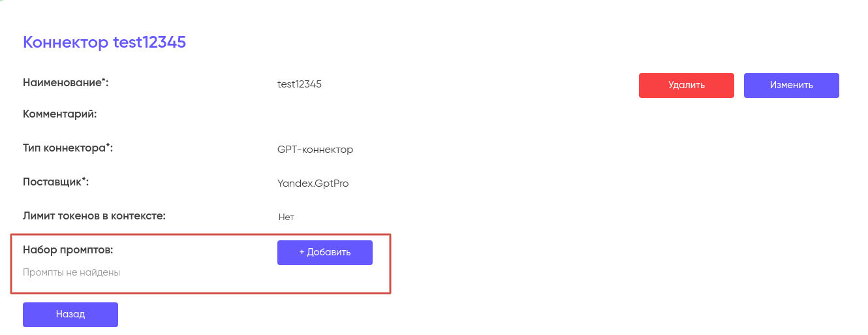Select the test12345 value beside Наименование

point(299,84)
